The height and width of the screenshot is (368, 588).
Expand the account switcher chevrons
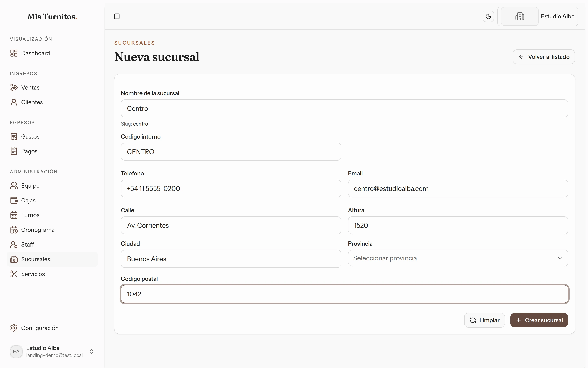[91, 351]
